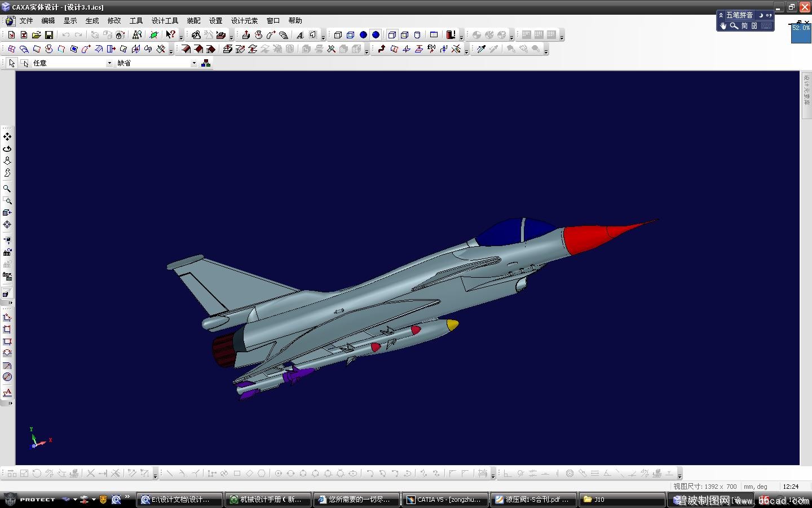The height and width of the screenshot is (508, 812).
Task: Open the 设计工具 menu
Action: point(165,21)
